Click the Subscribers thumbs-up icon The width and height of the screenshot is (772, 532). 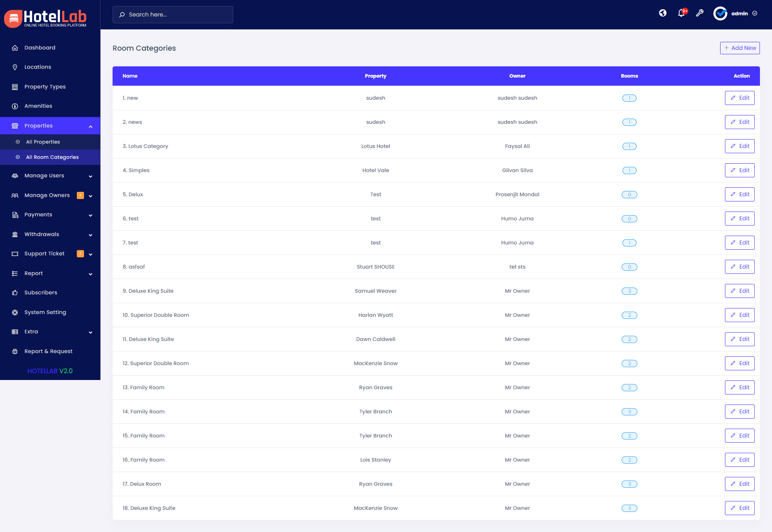15,293
